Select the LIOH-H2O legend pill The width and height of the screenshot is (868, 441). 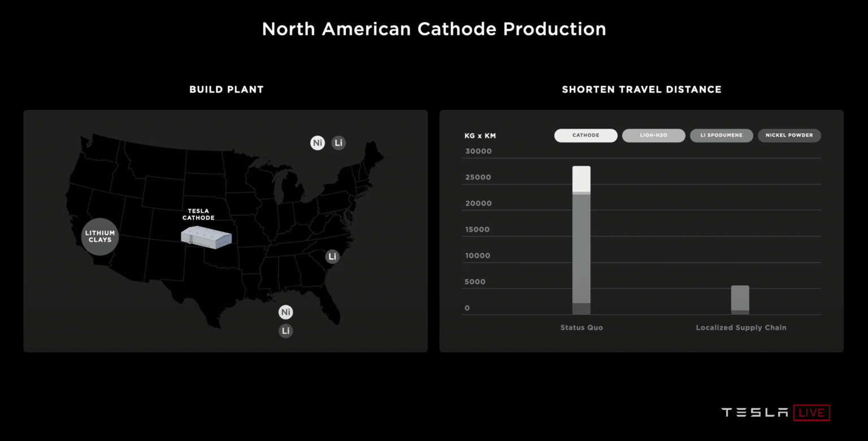click(654, 136)
